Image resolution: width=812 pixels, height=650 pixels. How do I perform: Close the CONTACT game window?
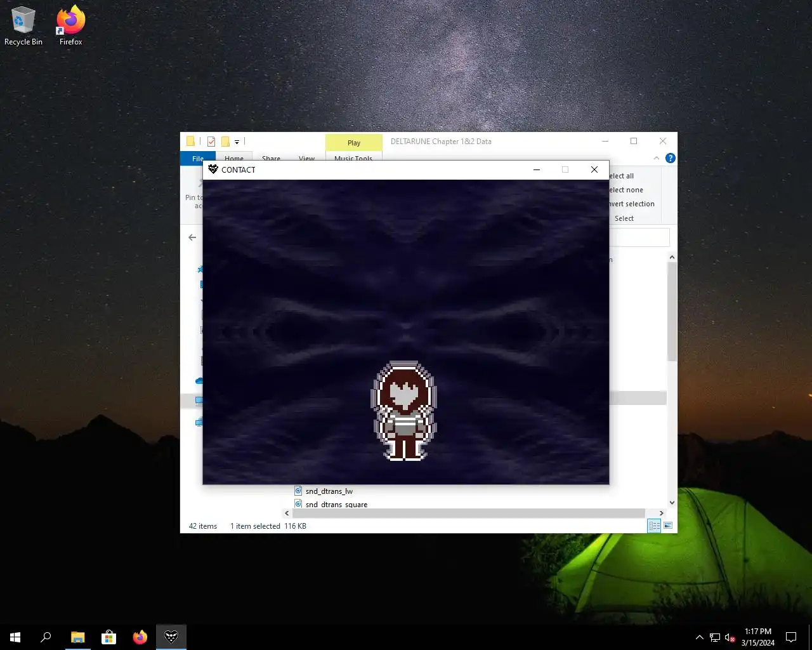pyautogui.click(x=594, y=169)
